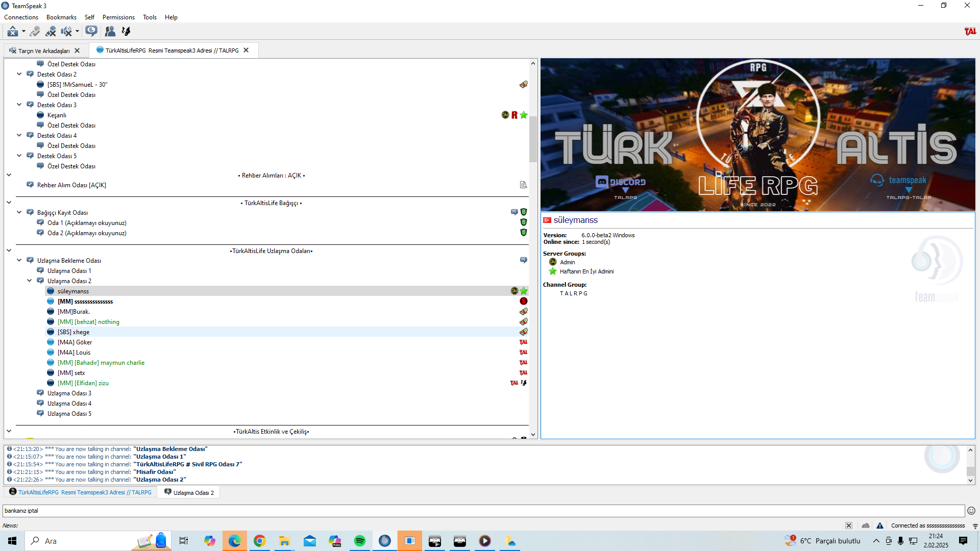Viewport: 980px width, 551px height.
Task: Open the Connections menu
Action: click(21, 17)
